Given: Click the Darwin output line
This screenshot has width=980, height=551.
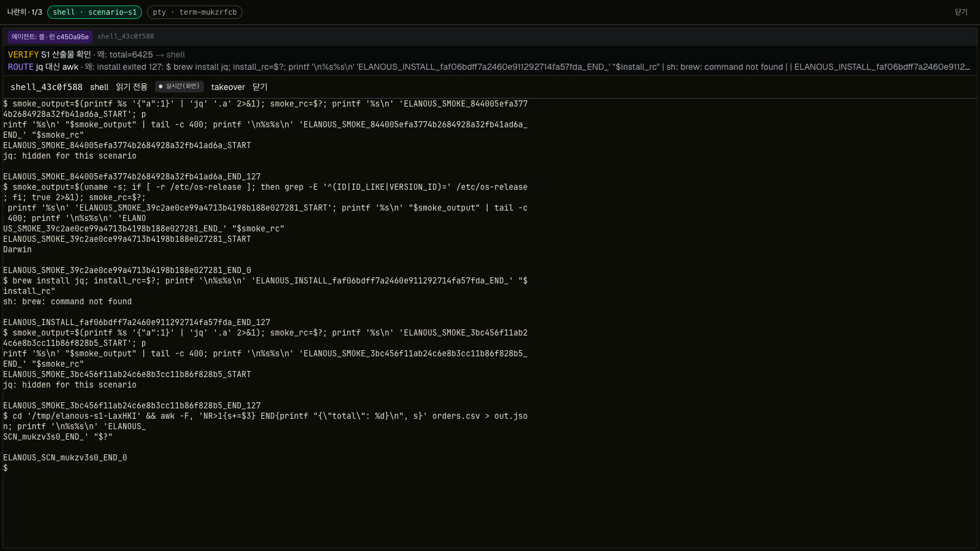Looking at the screenshot, I should [x=17, y=250].
